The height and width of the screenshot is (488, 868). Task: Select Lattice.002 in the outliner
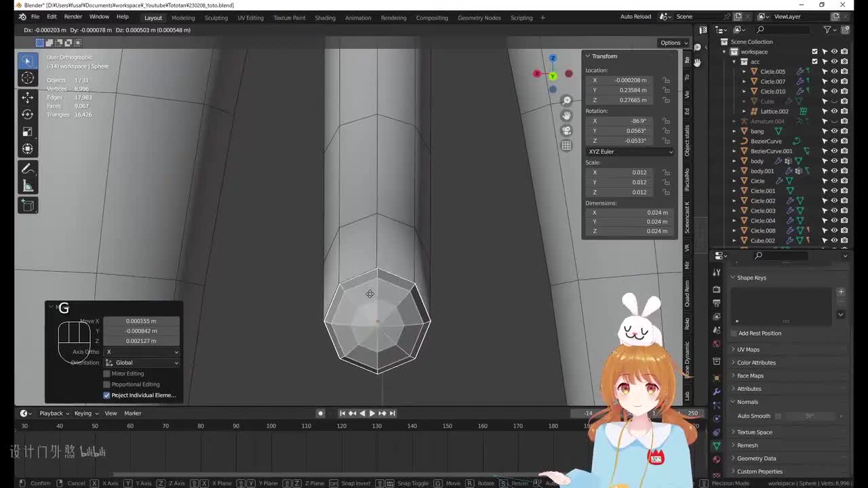(x=774, y=111)
